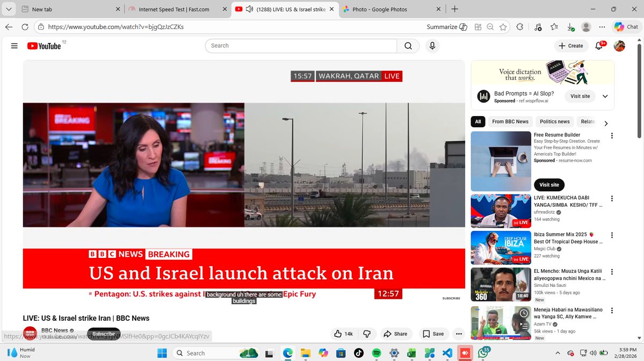The width and height of the screenshot is (644, 361).
Task: Open more actions ellipsis under the video
Action: [x=459, y=334]
